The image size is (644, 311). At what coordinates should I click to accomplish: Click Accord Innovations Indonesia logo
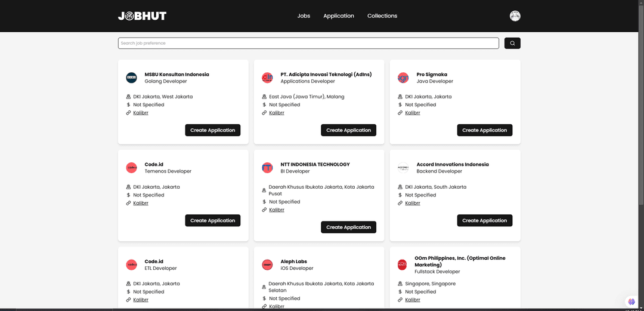[x=403, y=167]
